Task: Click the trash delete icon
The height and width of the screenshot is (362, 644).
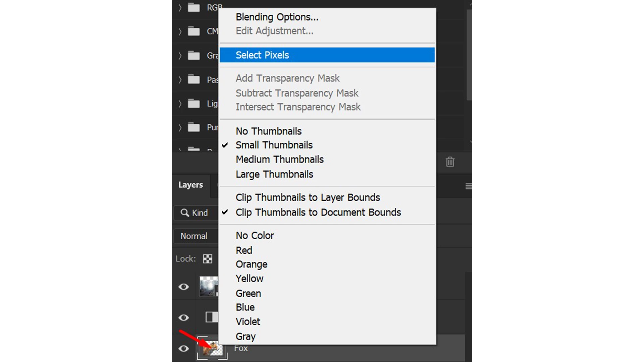Action: tap(450, 162)
